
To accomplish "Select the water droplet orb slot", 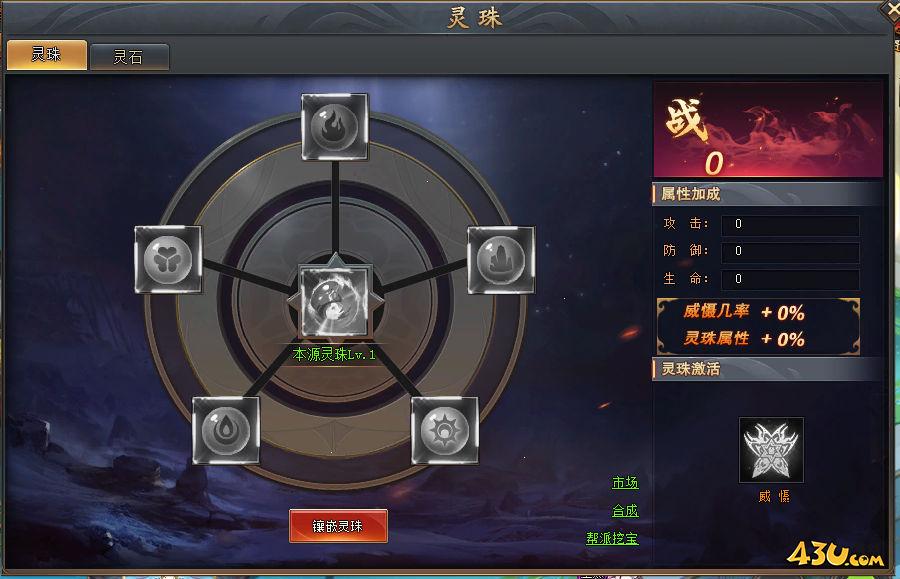I will click(226, 430).
